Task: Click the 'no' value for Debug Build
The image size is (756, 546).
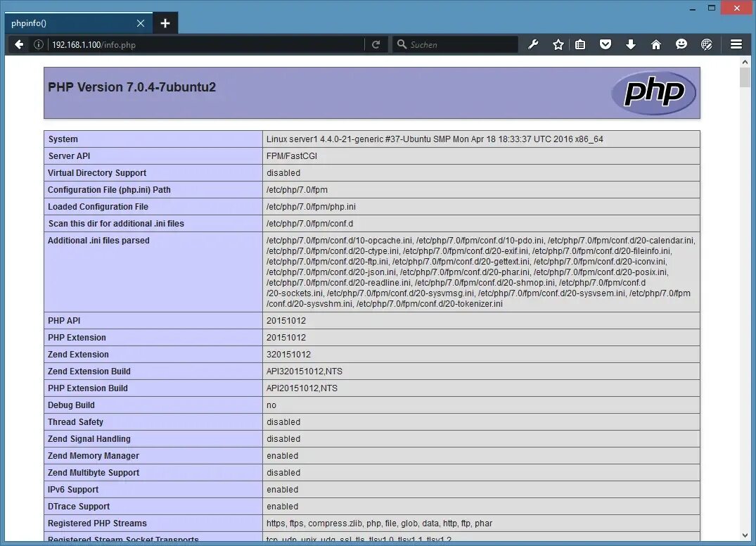Action: click(x=271, y=405)
